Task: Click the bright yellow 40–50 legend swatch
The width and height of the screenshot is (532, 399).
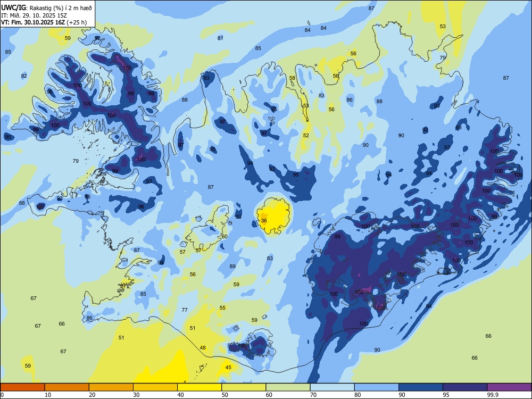Action: click(x=199, y=387)
